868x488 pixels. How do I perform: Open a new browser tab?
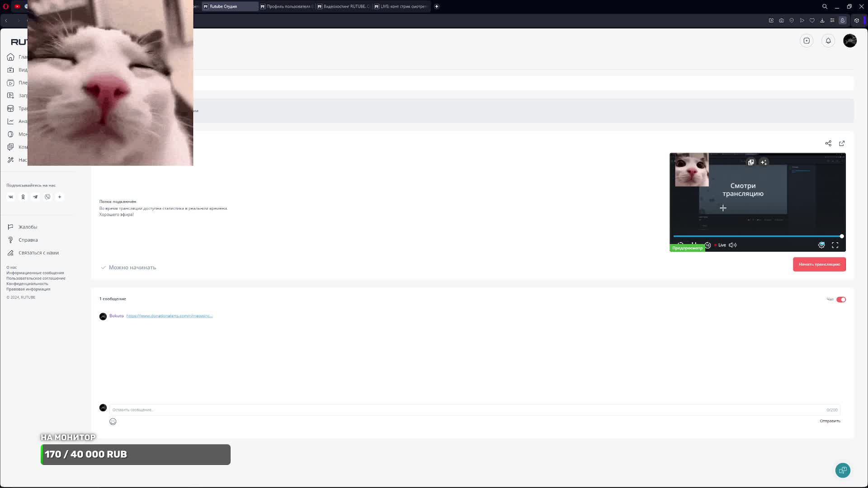pyautogui.click(x=436, y=6)
